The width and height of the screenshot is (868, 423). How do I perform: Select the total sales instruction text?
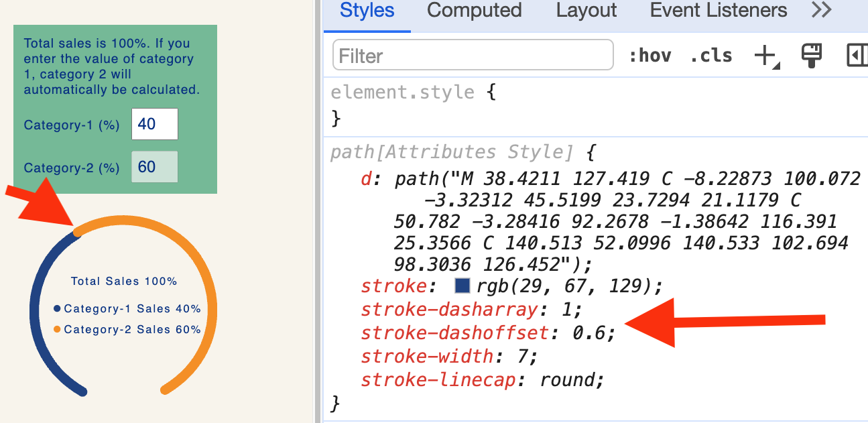(112, 66)
